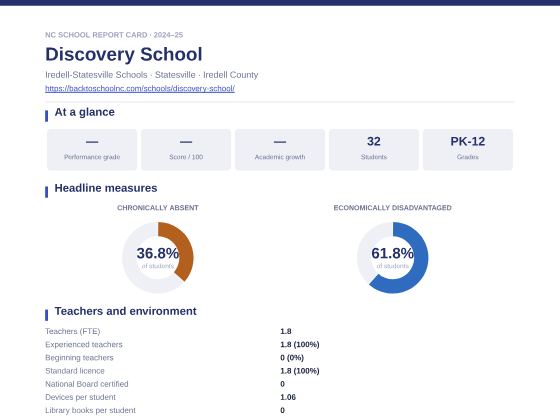Viewport: 560px width, 420px height.
Task: Click the Experienced teachers row label
Action: tap(84, 345)
